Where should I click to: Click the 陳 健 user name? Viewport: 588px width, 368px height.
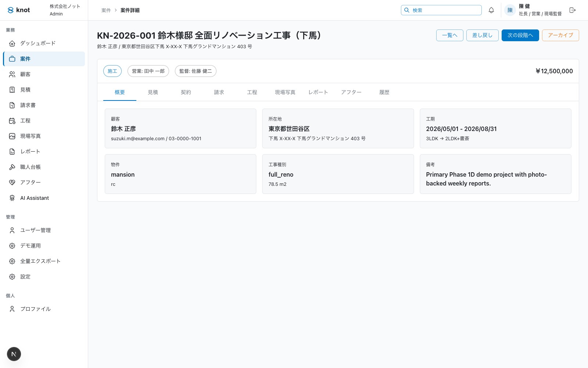click(x=524, y=6)
